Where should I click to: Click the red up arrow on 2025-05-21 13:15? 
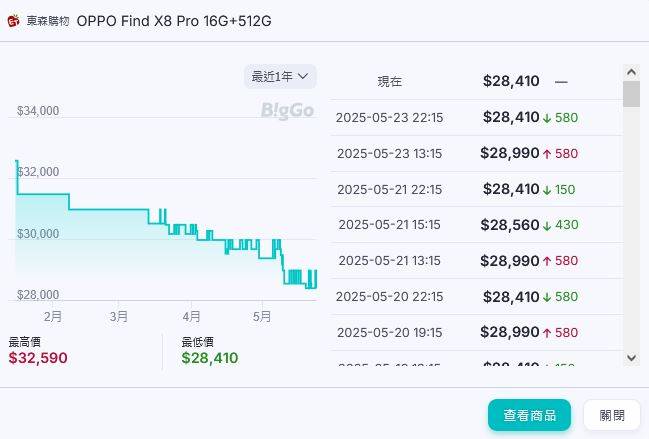pos(547,261)
